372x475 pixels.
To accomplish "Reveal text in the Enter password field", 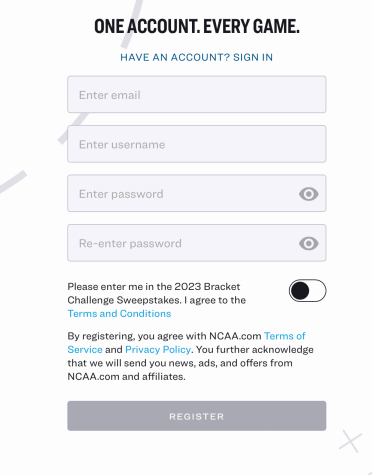I will [x=308, y=194].
